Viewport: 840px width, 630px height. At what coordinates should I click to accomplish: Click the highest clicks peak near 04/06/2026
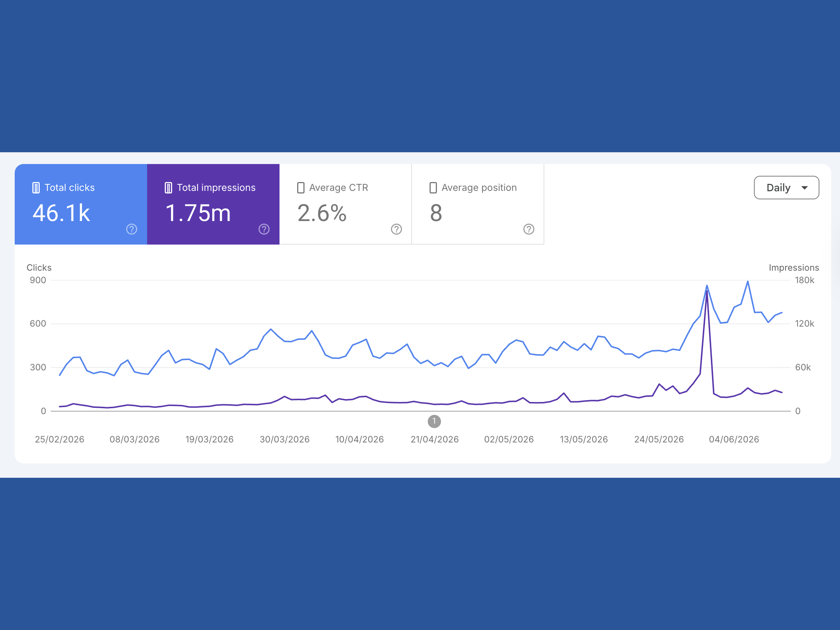tap(748, 281)
